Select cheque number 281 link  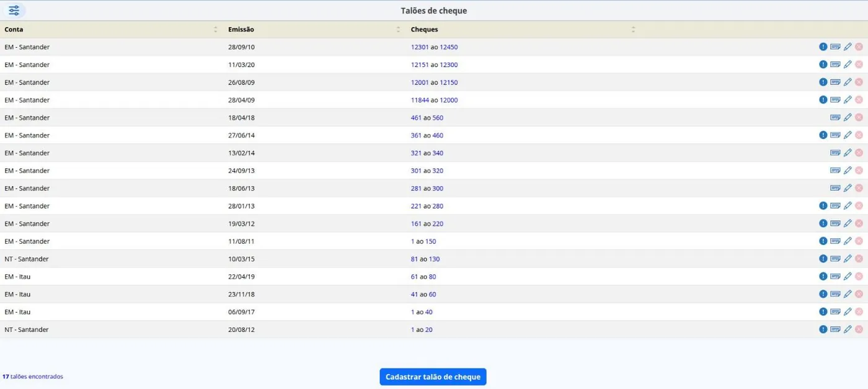[x=416, y=189]
